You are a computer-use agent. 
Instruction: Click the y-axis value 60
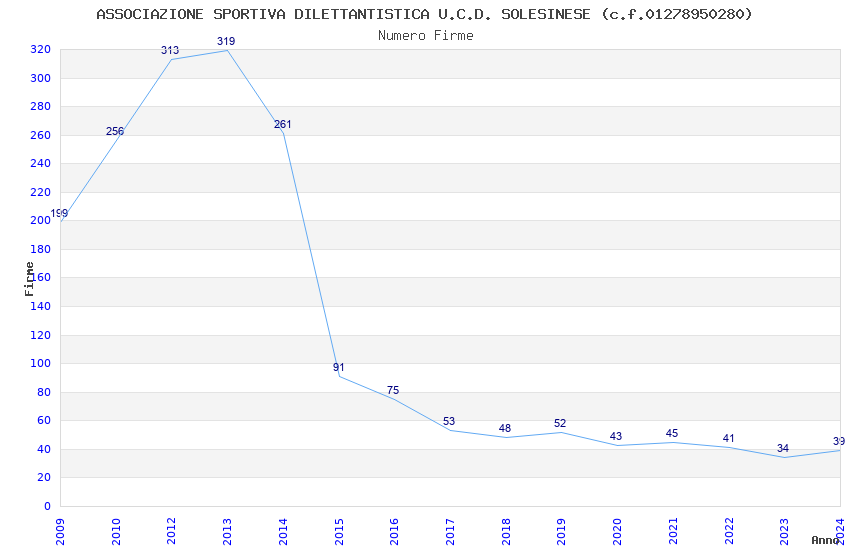[44, 420]
